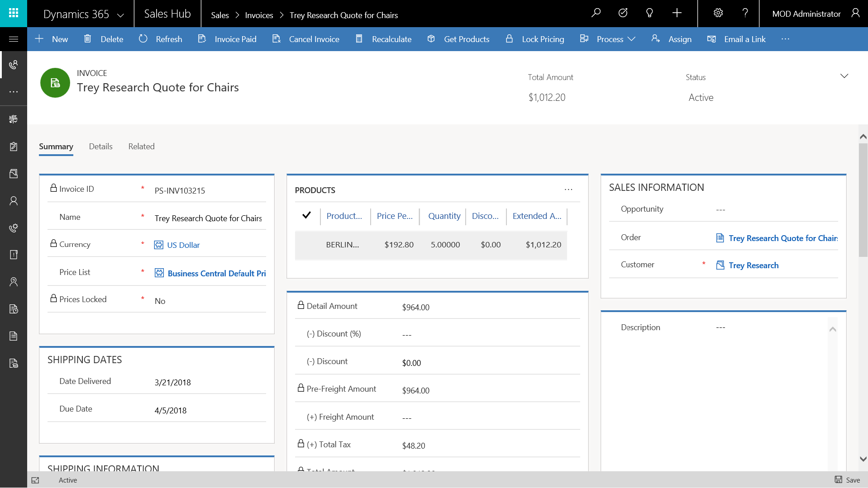Toggle the select-all checkmark in Products grid

coord(306,215)
